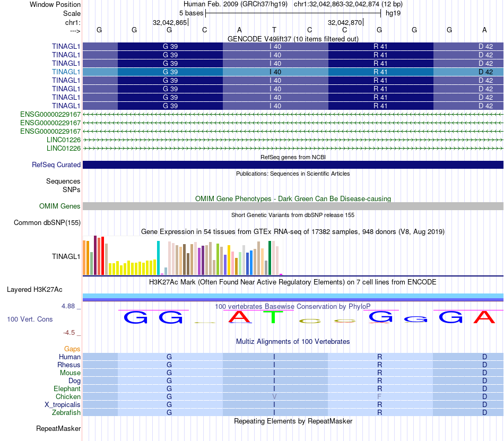Click the Mouse species label
This screenshot has height=441, width=504.
click(70, 373)
